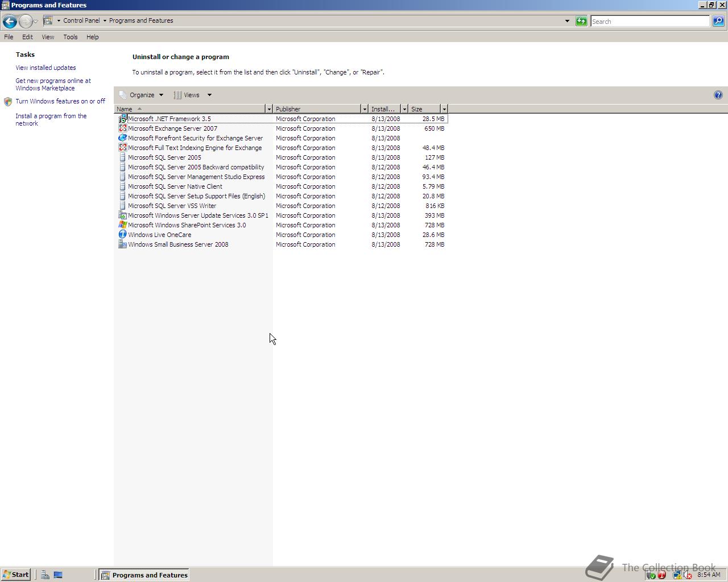
Task: Click the Microsoft SQL Server 2005 icon
Action: click(122, 157)
